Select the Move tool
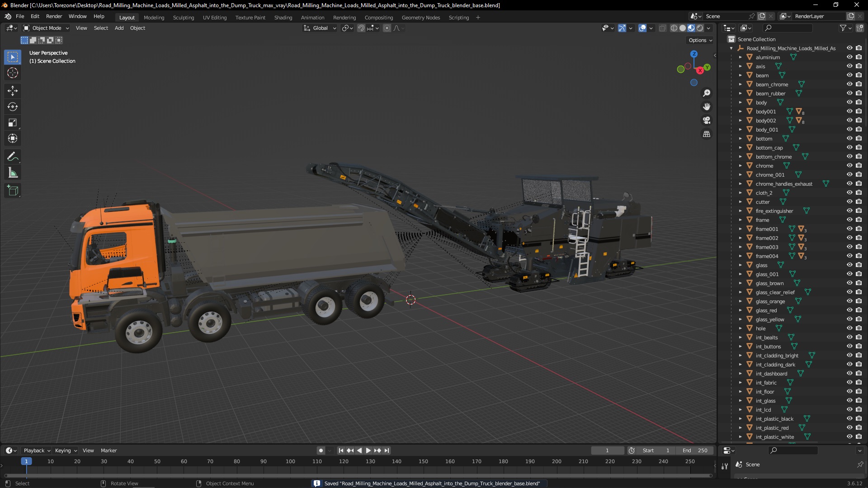Viewport: 868px width, 488px height. pyautogui.click(x=13, y=91)
